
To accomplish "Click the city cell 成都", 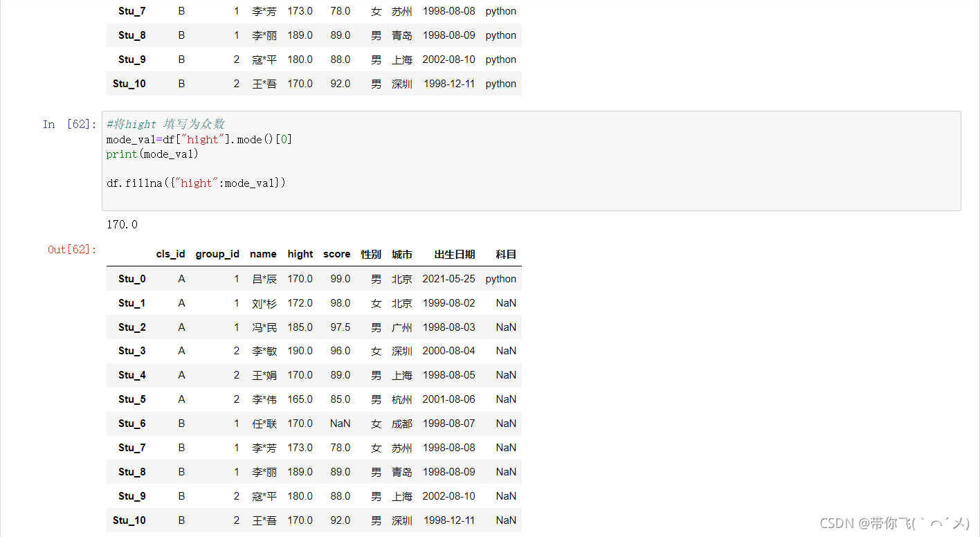I will (x=402, y=424).
